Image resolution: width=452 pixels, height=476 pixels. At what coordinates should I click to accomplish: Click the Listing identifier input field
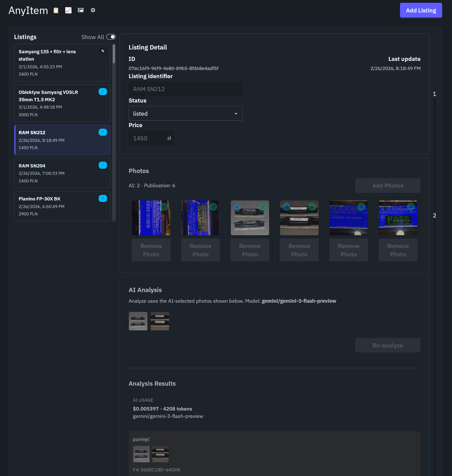point(185,89)
